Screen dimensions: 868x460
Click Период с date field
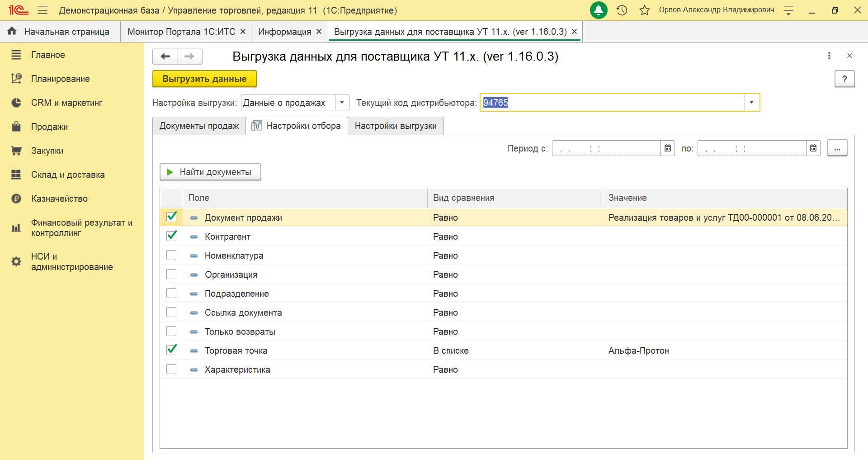click(x=606, y=148)
